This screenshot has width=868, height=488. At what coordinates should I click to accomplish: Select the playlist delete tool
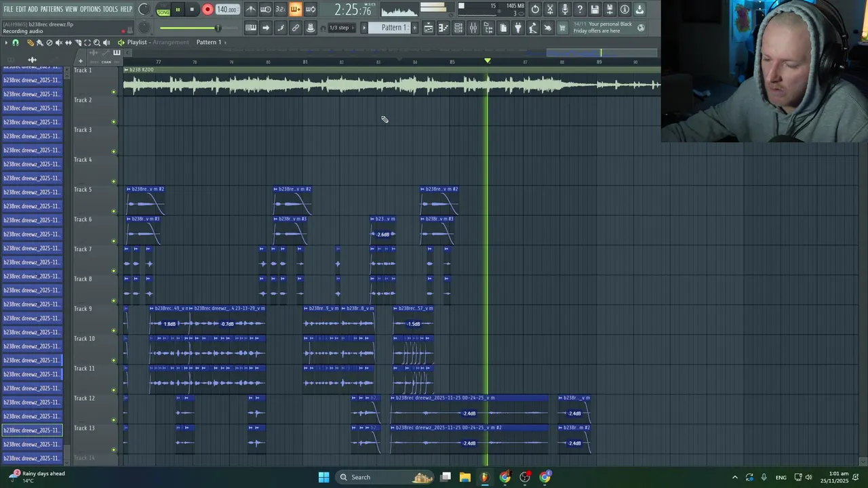(x=50, y=43)
